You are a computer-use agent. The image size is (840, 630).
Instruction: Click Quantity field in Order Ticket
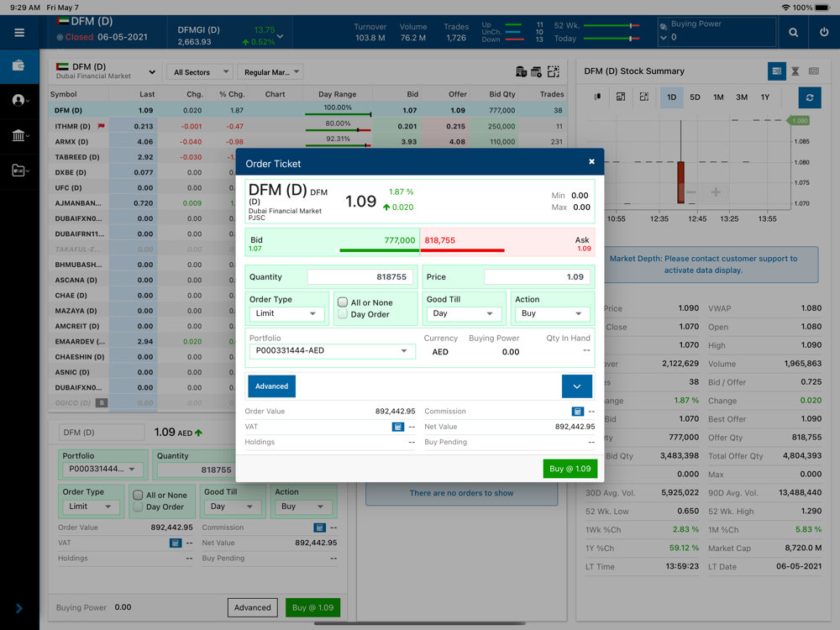pos(360,277)
